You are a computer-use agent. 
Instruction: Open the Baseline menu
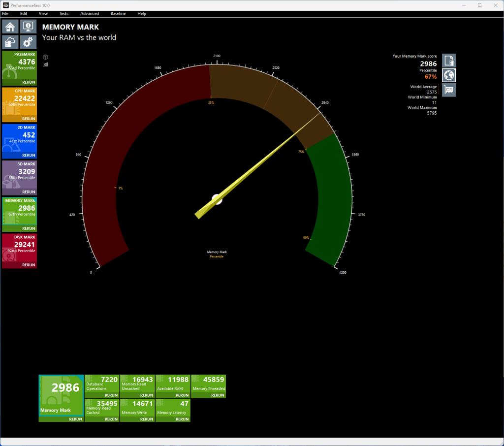pos(118,13)
